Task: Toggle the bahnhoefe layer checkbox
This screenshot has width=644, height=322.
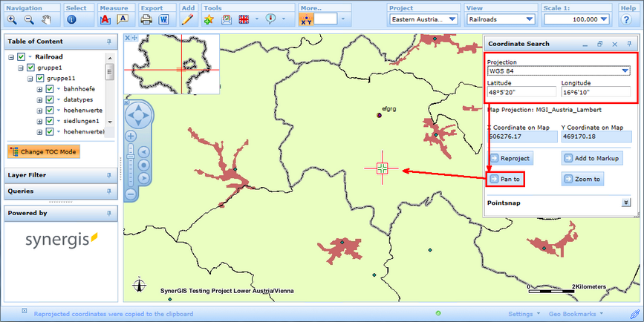Action: click(x=50, y=89)
